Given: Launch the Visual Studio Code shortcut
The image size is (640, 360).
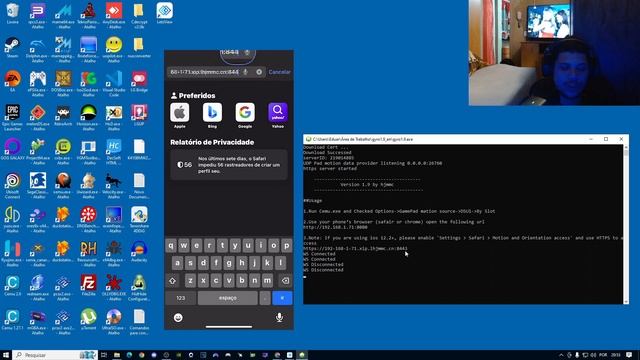Looking at the screenshot, I should tap(114, 83).
